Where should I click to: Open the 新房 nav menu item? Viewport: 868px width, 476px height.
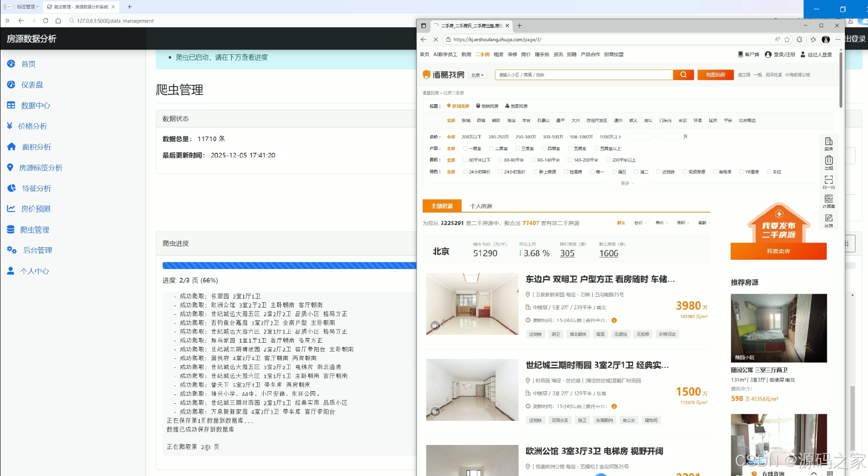tap(466, 55)
